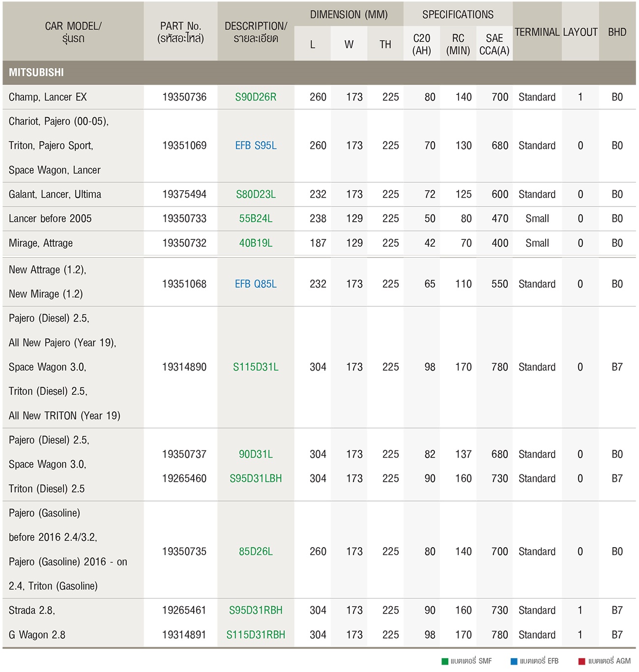Select the All New Pajero (Year 19) entry
639x672 pixels.
(62, 343)
